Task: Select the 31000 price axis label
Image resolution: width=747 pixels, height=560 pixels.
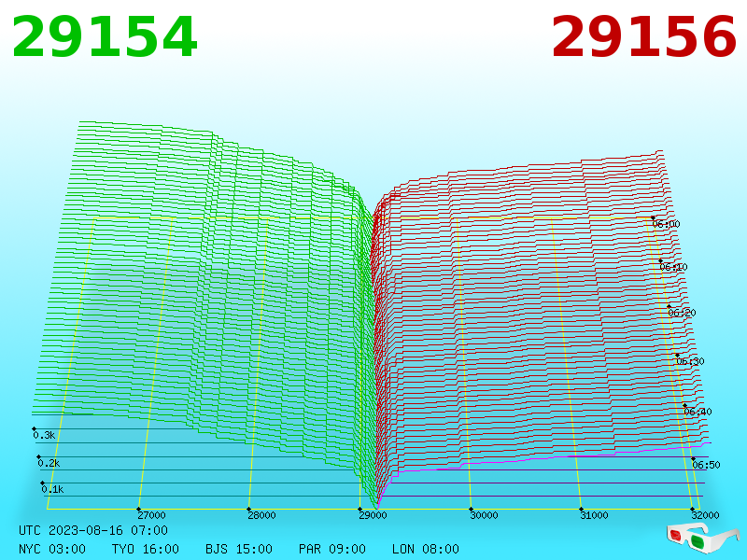Action: pos(594,515)
